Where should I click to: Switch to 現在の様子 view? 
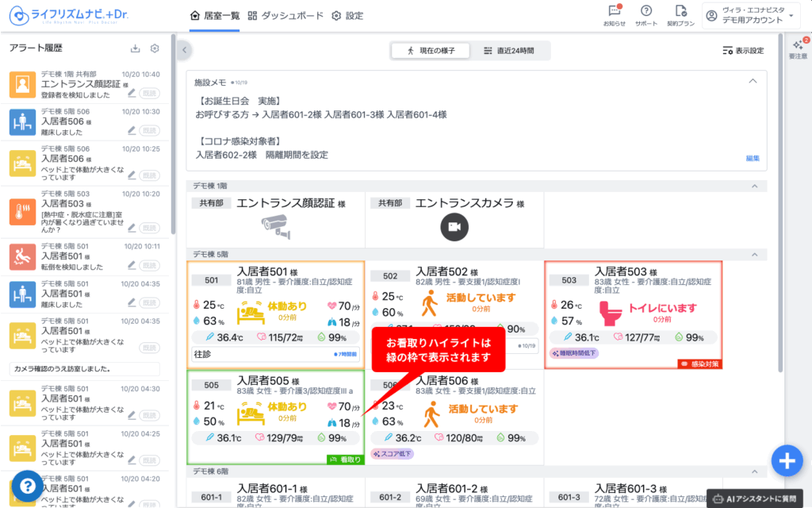click(x=431, y=51)
